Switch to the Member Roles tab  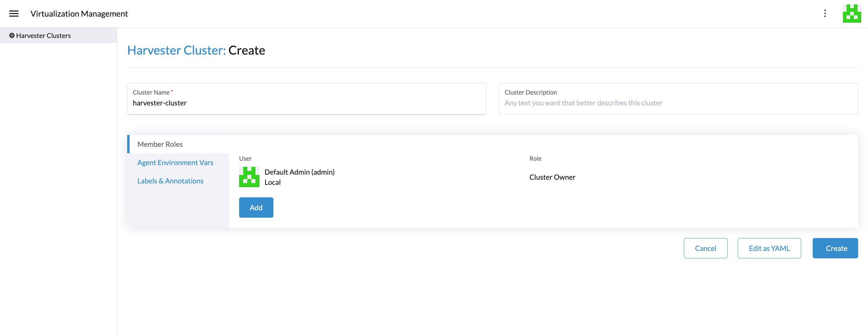click(x=160, y=144)
